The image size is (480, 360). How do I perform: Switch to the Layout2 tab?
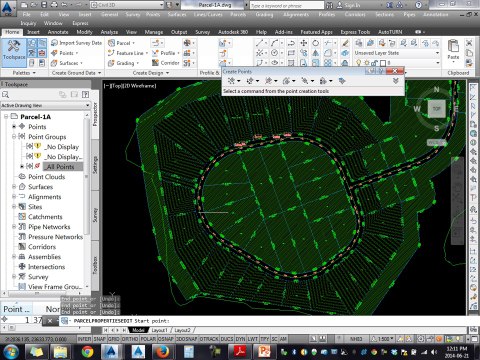point(182,330)
